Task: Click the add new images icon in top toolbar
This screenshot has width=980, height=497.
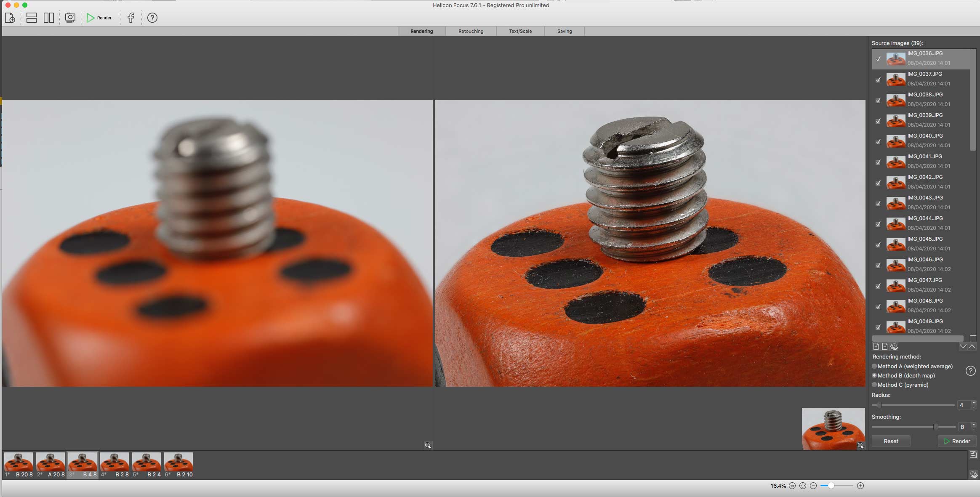Action: pyautogui.click(x=10, y=18)
